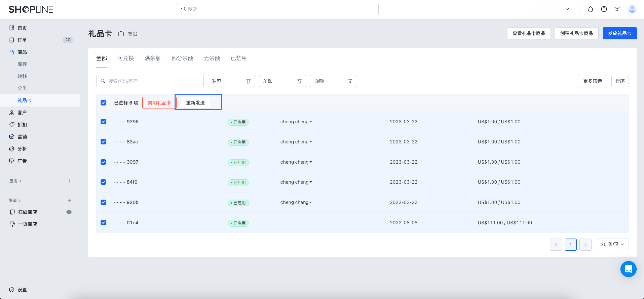Switch to the 全部 tab

pos(102,58)
